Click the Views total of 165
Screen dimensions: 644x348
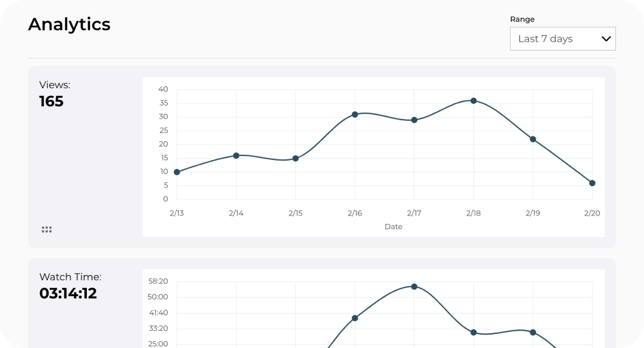(x=51, y=102)
